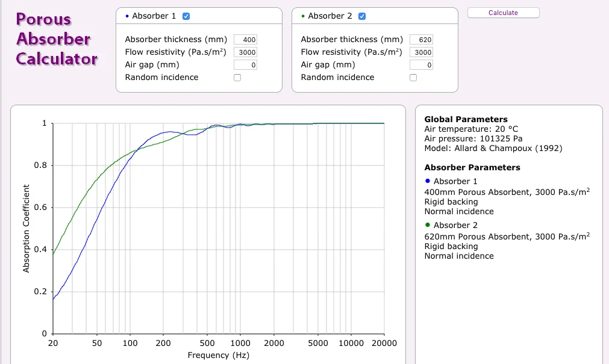Click the 'Absorption Coefficient' axis label
609x364 pixels.
[26, 229]
